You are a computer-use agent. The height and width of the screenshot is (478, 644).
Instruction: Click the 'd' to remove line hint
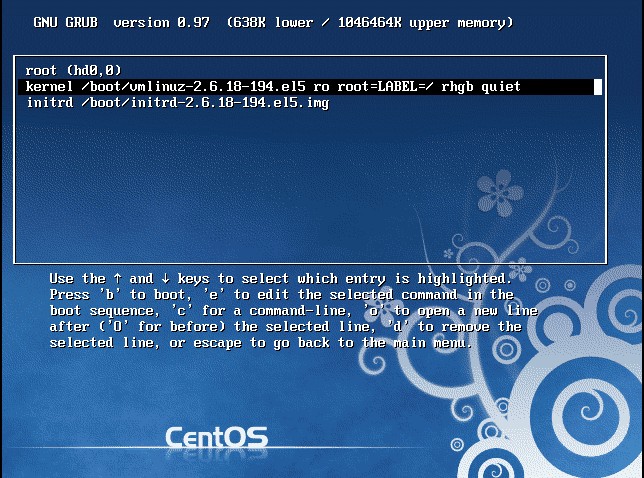pyautogui.click(x=442, y=326)
